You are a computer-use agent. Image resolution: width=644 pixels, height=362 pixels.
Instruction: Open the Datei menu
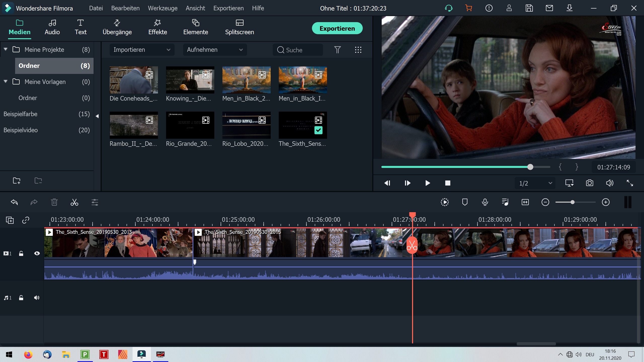(x=96, y=8)
